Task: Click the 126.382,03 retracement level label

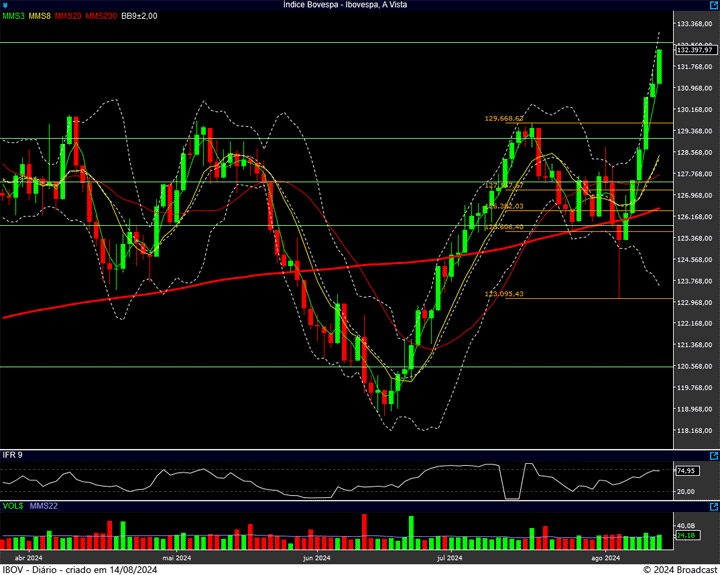Action: point(504,206)
